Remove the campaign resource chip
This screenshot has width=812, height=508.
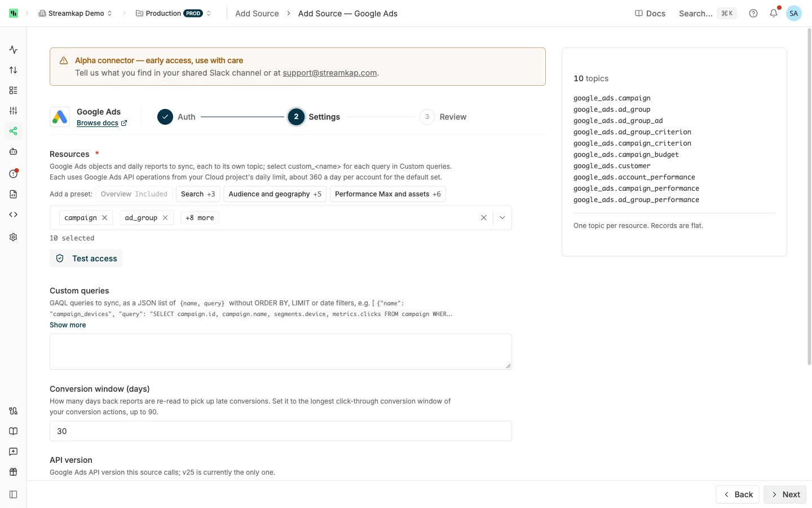point(105,218)
